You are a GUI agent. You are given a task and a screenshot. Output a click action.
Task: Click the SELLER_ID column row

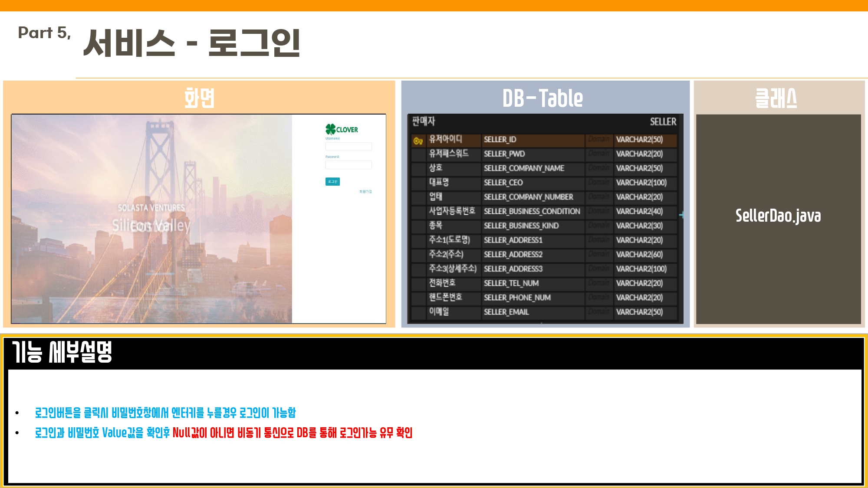tap(500, 140)
